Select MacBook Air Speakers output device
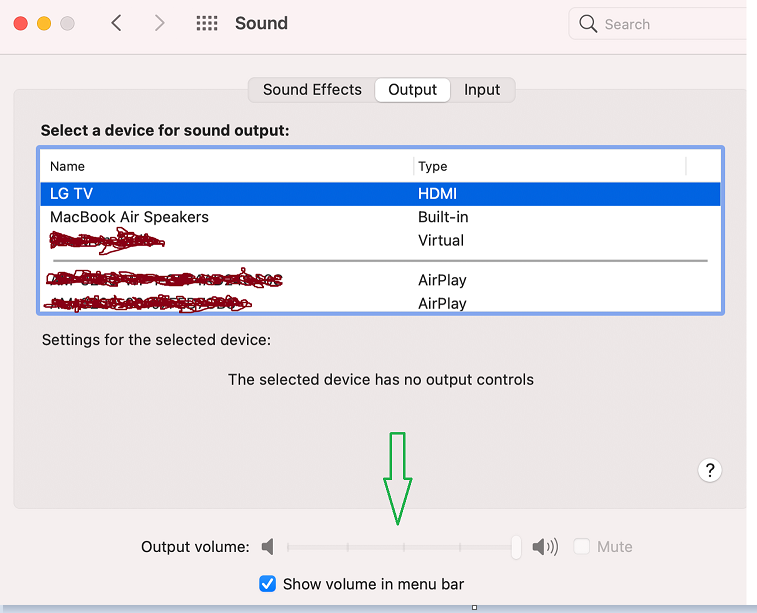The height and width of the screenshot is (613, 757). tap(380, 217)
